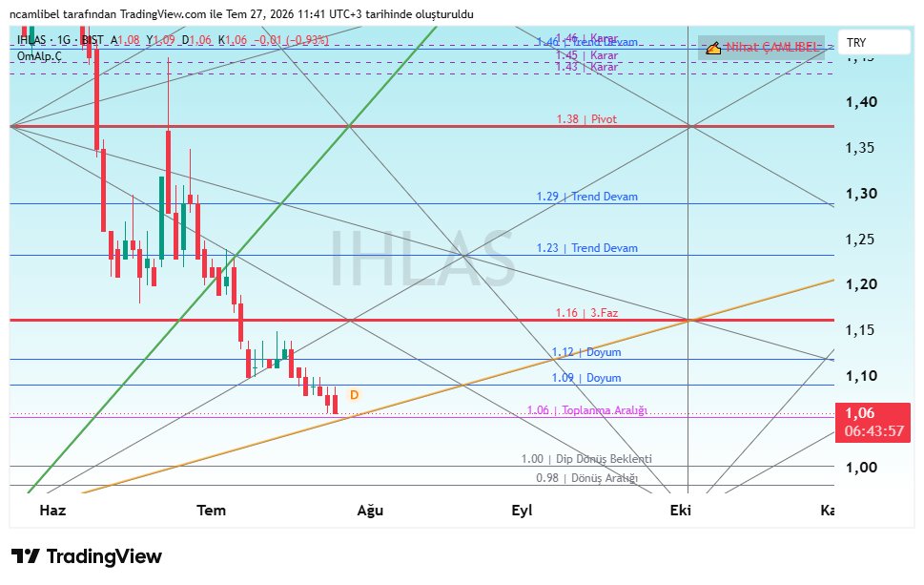This screenshot has height=585, width=924.
Task: Click the IHLAS symbol title in legend
Action: (x=31, y=40)
